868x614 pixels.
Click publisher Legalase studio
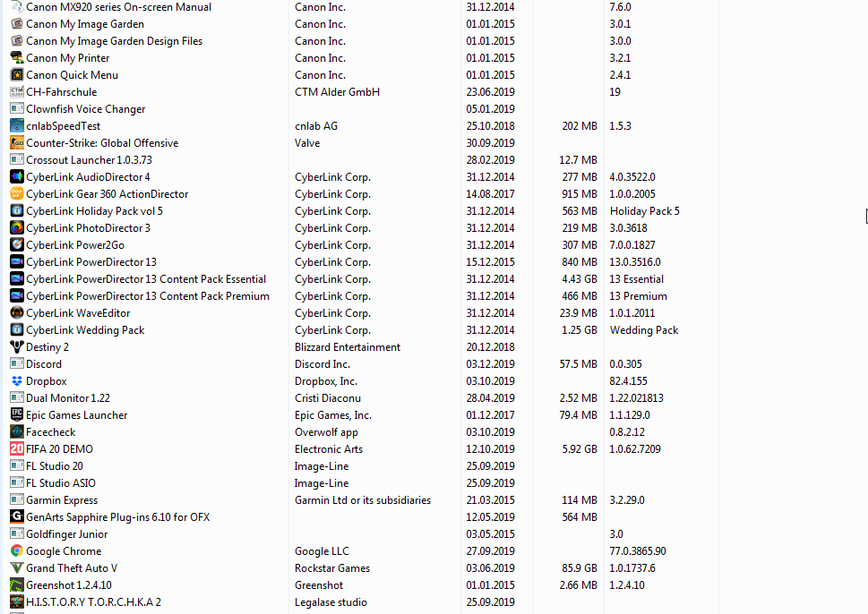pyautogui.click(x=331, y=601)
